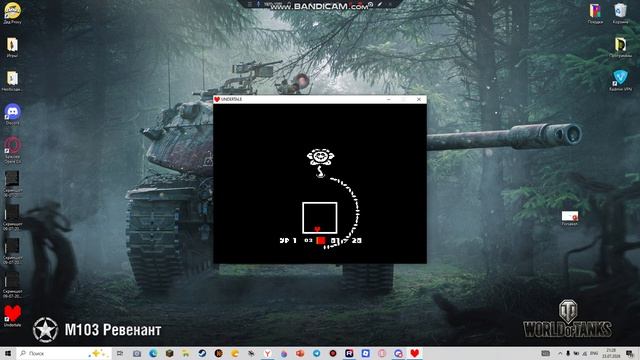Open the taskbar clock and date
The width and height of the screenshot is (640, 360).
click(x=611, y=353)
